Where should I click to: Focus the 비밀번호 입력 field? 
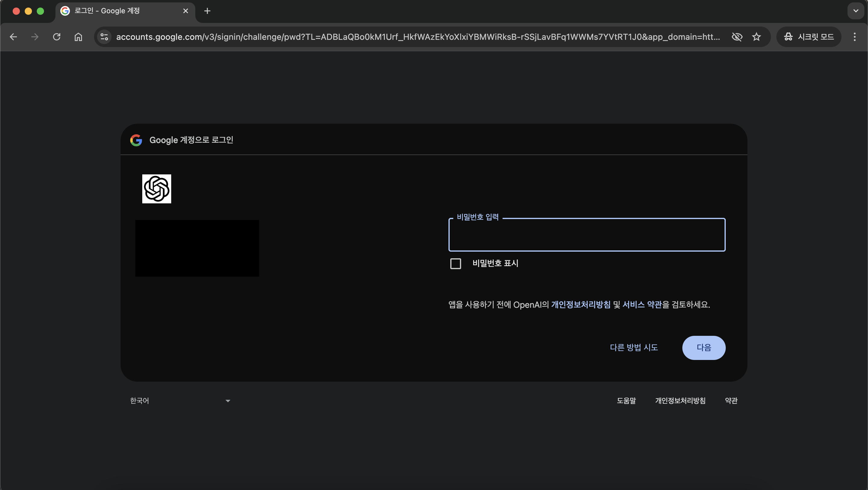[587, 235]
